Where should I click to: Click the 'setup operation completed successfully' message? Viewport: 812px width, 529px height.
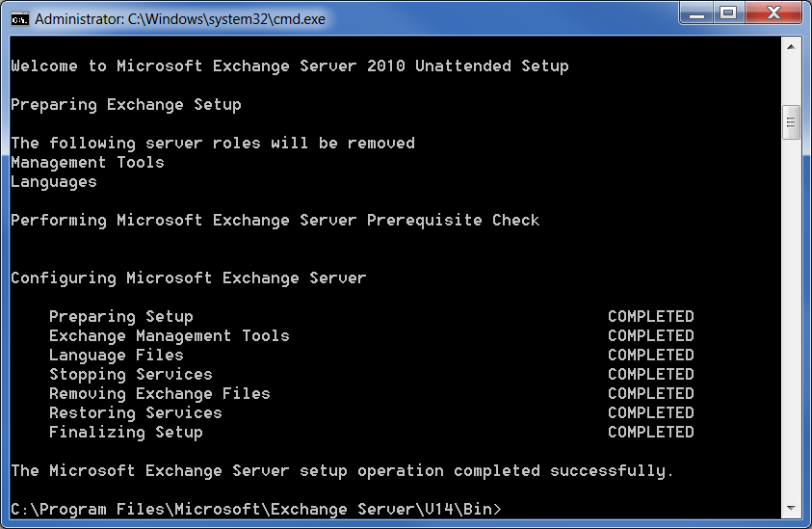342,471
